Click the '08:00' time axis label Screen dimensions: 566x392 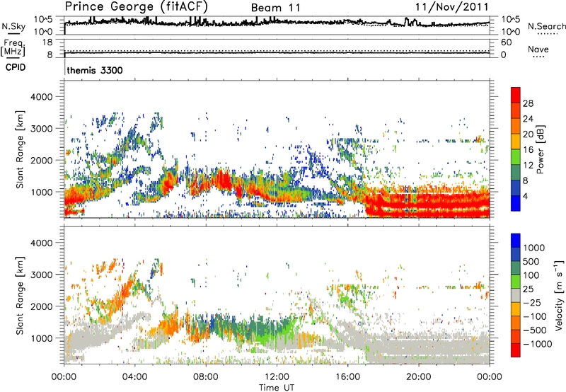pos(206,377)
